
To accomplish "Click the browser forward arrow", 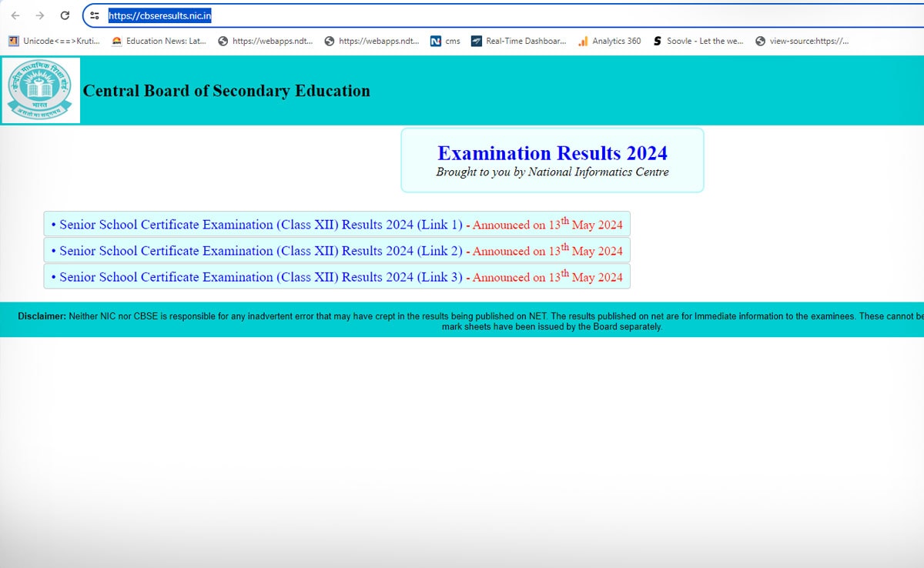I will tap(40, 15).
